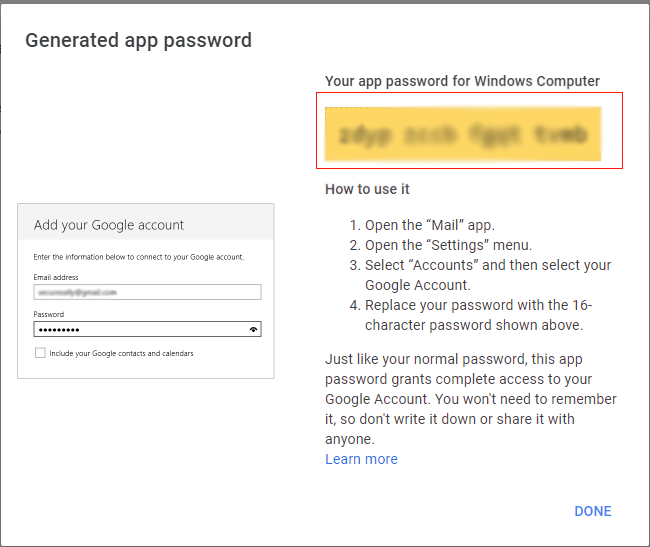Viewport: 650px width, 547px height.
Task: Click the DONE button
Action: tap(593, 511)
